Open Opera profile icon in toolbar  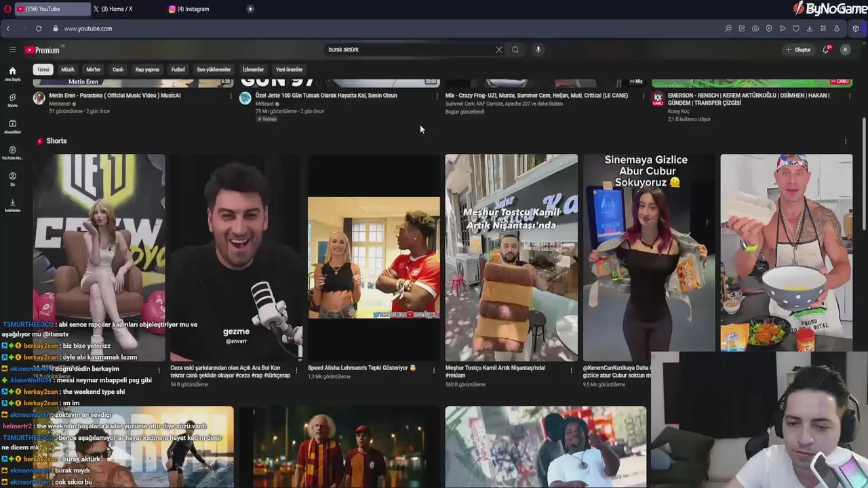(x=837, y=28)
